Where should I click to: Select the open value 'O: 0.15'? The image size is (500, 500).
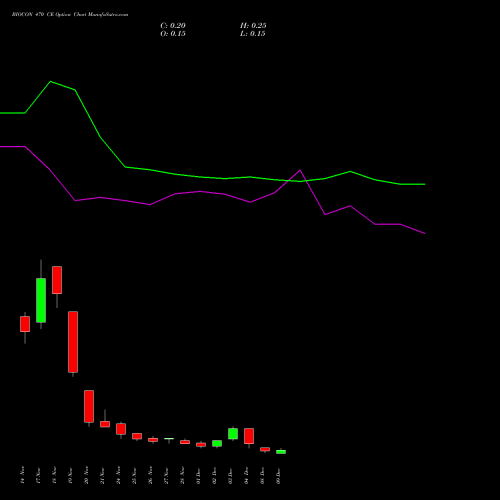click(x=173, y=34)
